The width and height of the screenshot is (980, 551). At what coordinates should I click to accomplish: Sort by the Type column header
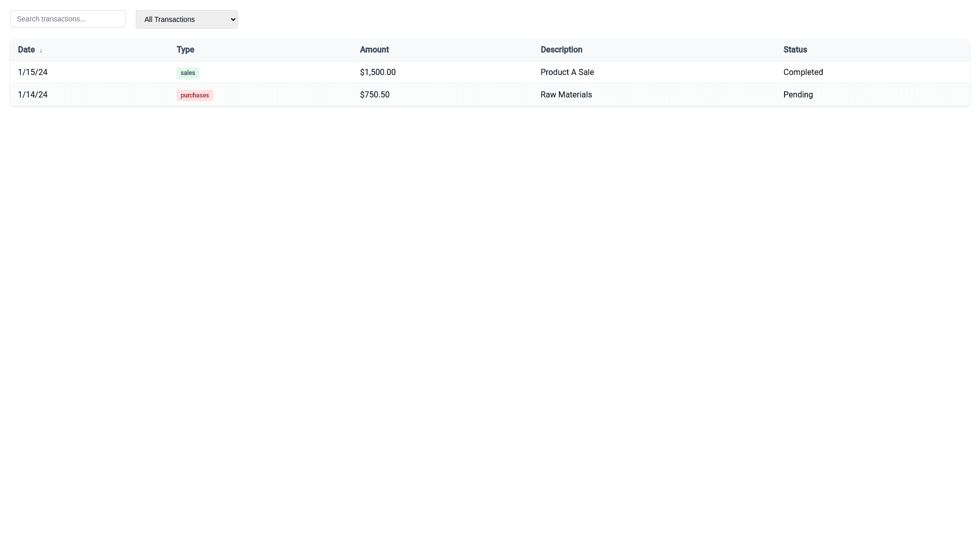pos(185,49)
